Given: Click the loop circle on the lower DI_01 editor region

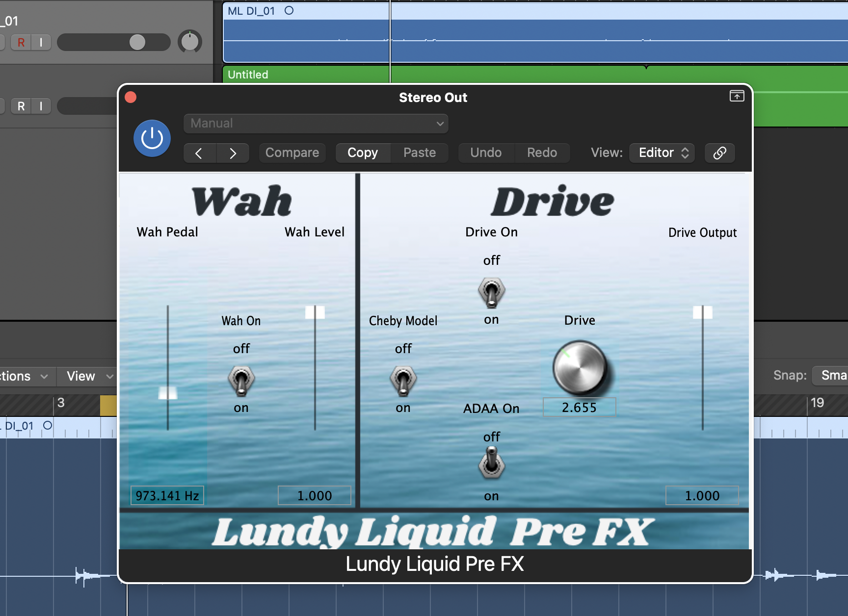Looking at the screenshot, I should click(48, 425).
